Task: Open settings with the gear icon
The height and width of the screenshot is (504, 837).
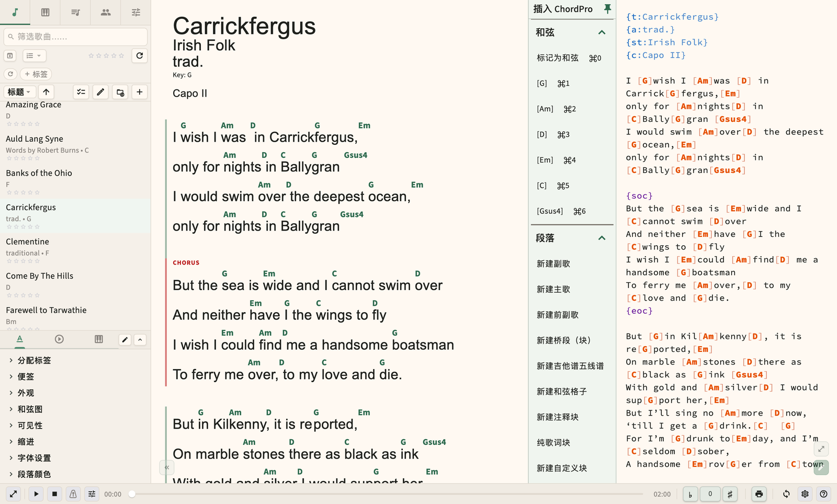Action: click(x=805, y=494)
